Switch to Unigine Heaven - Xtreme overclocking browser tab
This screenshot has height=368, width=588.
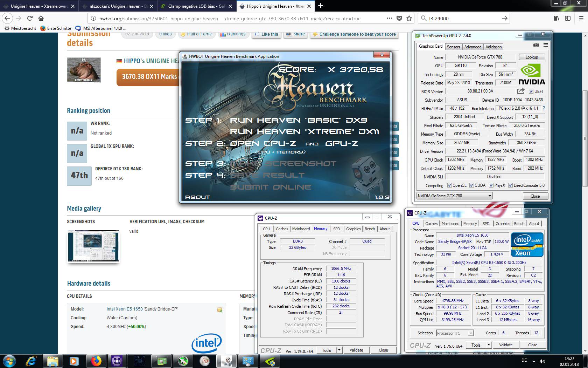click(38, 6)
